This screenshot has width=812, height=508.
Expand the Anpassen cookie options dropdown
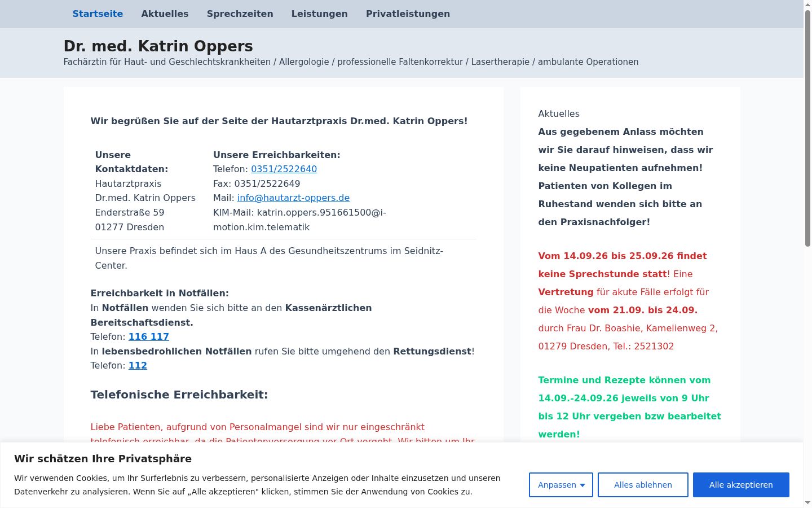point(561,485)
